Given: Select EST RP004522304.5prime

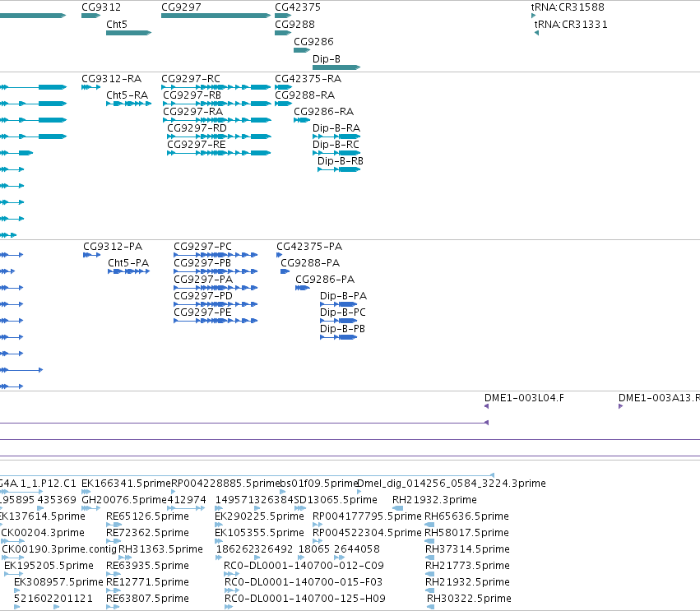Looking at the screenshot, I should pyautogui.click(x=367, y=533).
